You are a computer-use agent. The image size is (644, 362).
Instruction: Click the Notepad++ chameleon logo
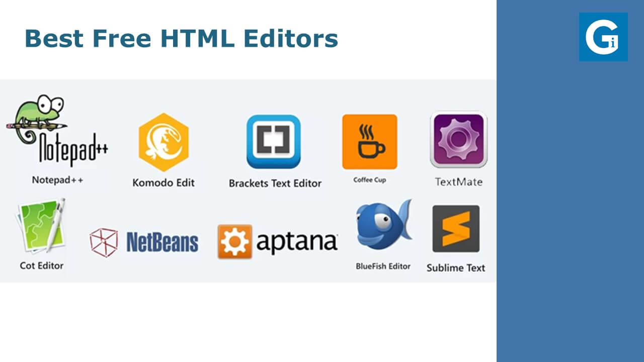(x=57, y=131)
